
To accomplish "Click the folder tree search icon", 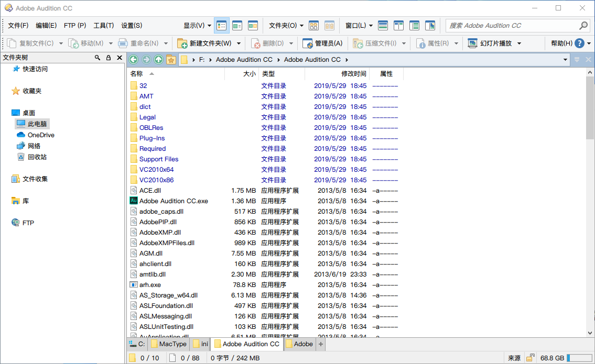I will 98,58.
